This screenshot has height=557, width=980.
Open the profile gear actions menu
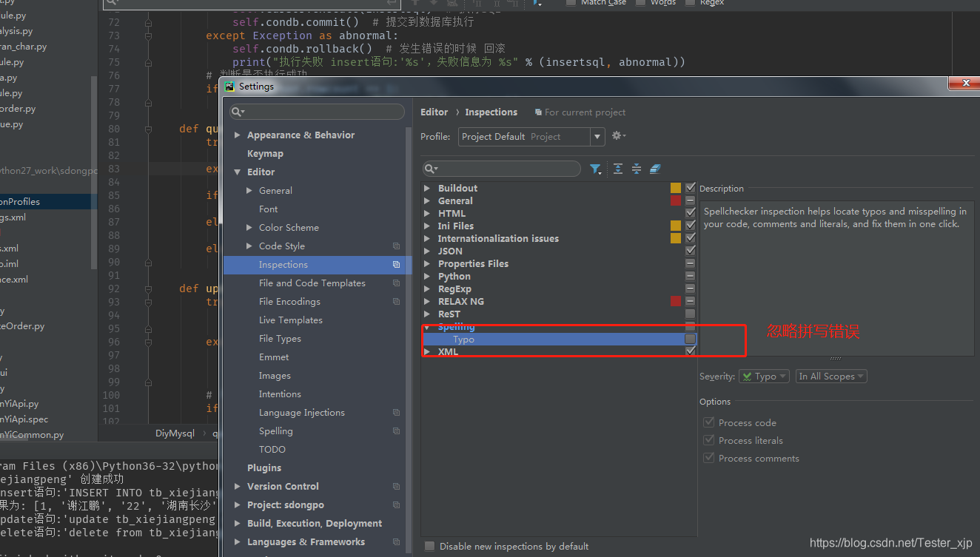[619, 136]
